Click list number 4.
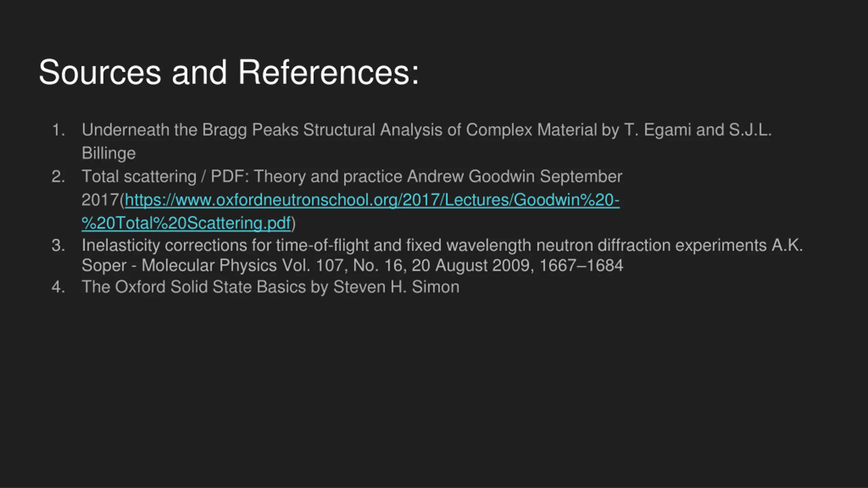868x488 pixels. 58,287
